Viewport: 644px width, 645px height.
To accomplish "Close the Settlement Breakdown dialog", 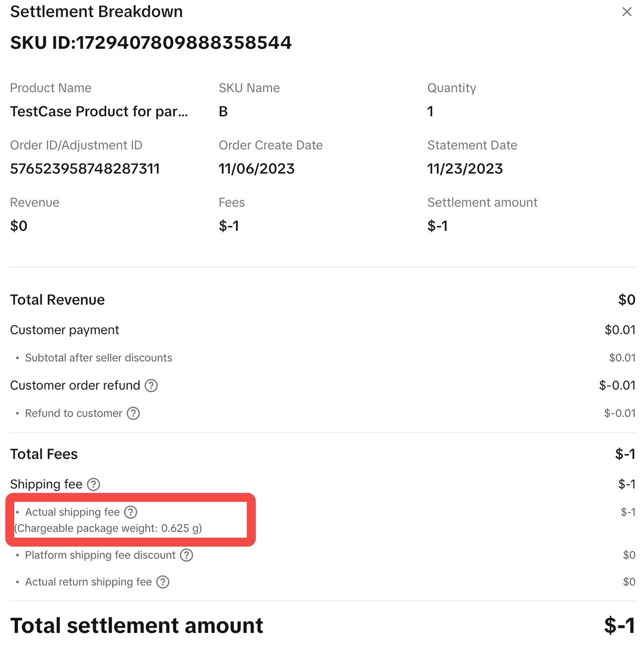I will pos(626,12).
